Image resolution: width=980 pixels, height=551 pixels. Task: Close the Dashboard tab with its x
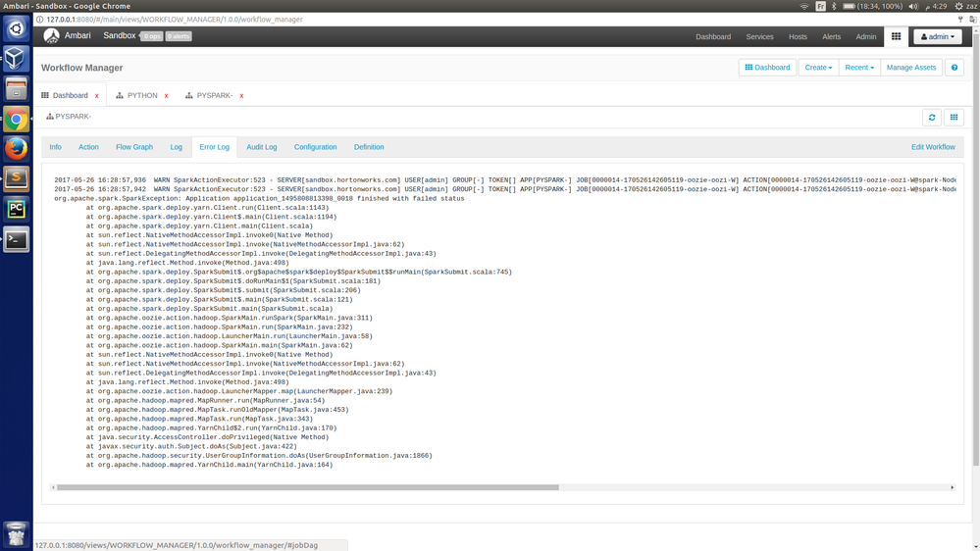(x=97, y=95)
